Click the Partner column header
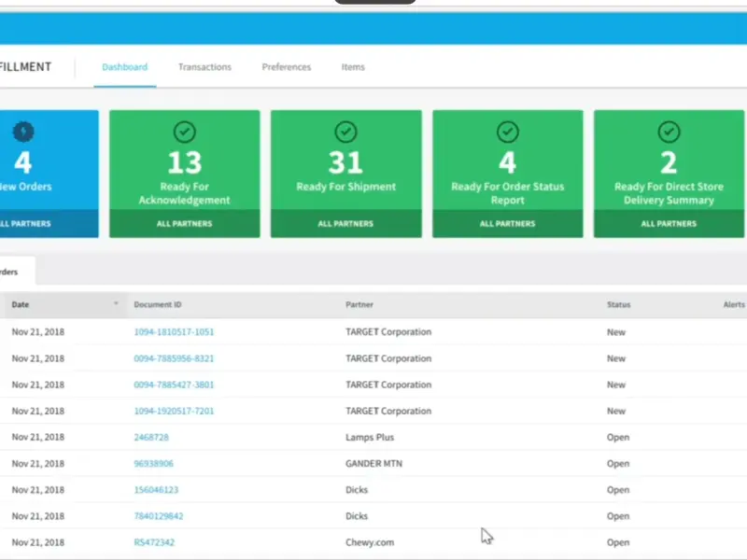Viewport: 747px width, 560px height. (x=359, y=304)
